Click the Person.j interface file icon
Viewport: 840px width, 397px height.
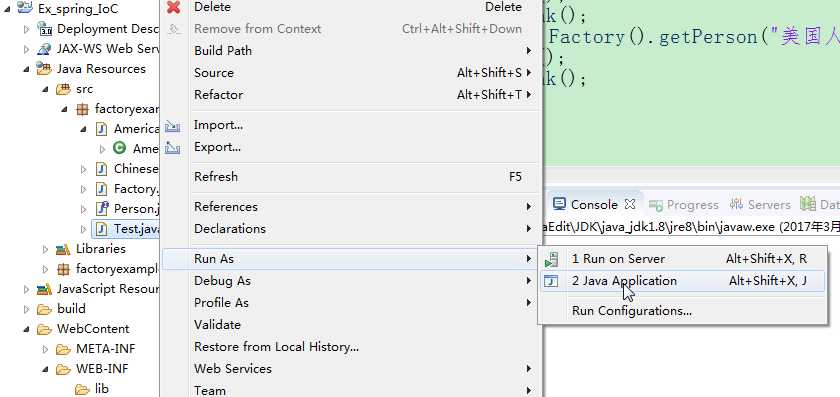coord(102,208)
